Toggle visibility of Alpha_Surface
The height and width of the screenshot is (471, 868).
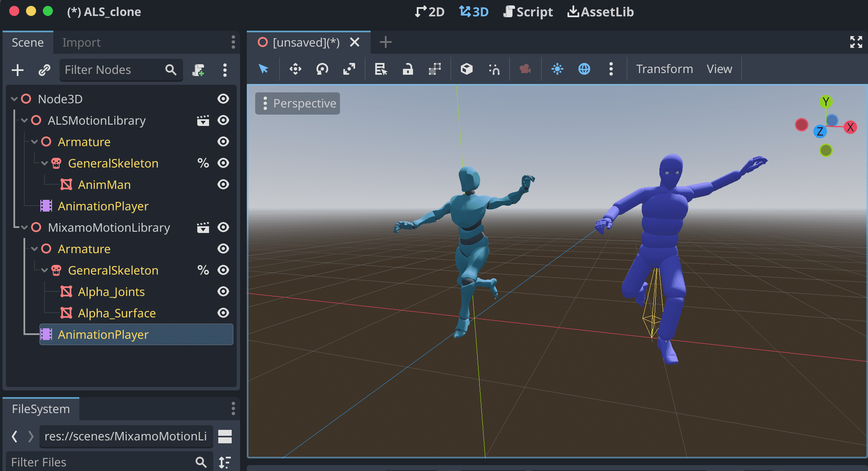pyautogui.click(x=223, y=313)
